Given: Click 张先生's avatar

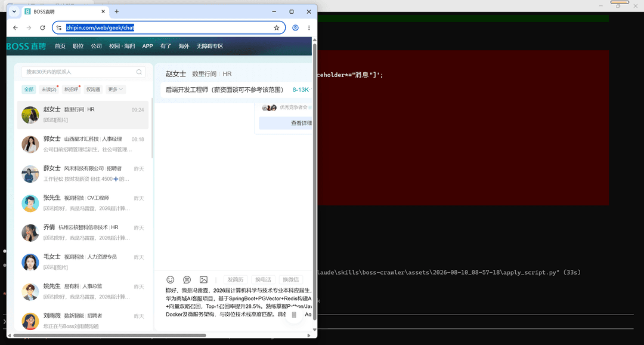Looking at the screenshot, I should (x=30, y=203).
